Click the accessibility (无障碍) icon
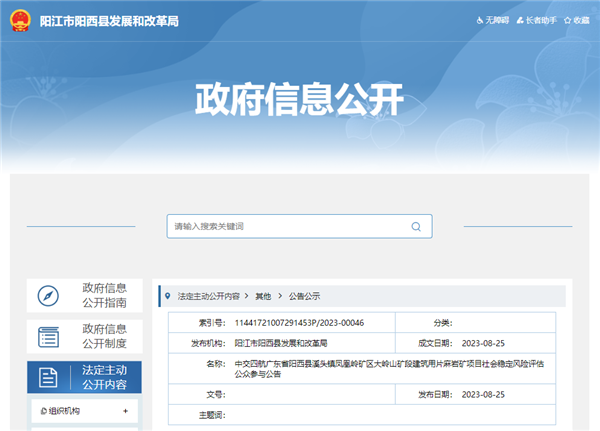The image size is (600, 431). (x=477, y=20)
